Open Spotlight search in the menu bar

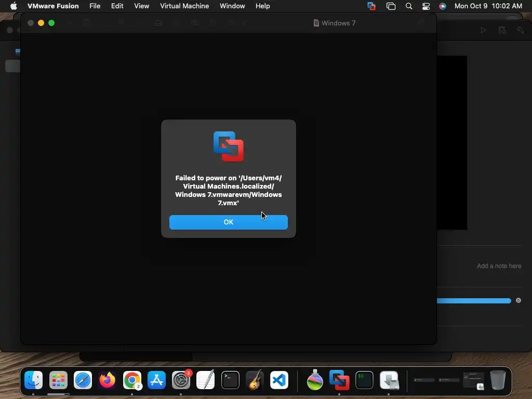pyautogui.click(x=409, y=6)
